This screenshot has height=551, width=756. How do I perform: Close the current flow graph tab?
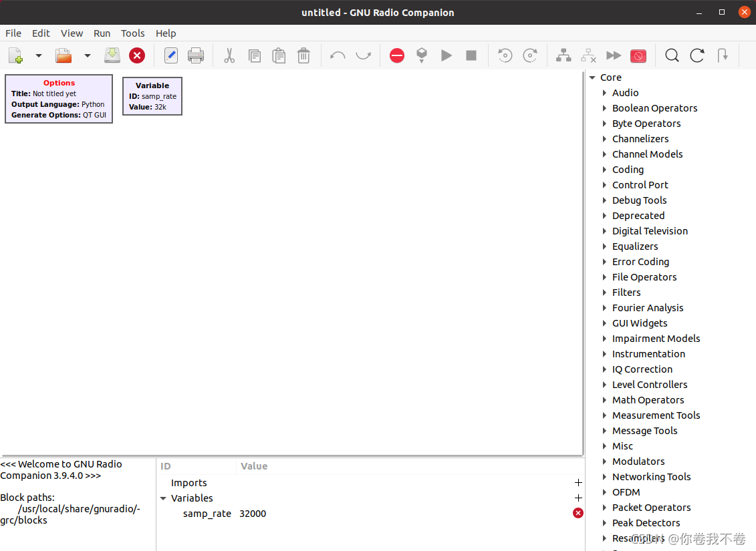pyautogui.click(x=137, y=56)
